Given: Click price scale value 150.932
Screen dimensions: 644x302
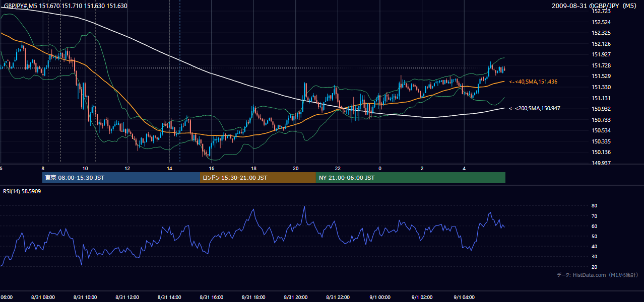Looking at the screenshot, I should click(602, 109).
